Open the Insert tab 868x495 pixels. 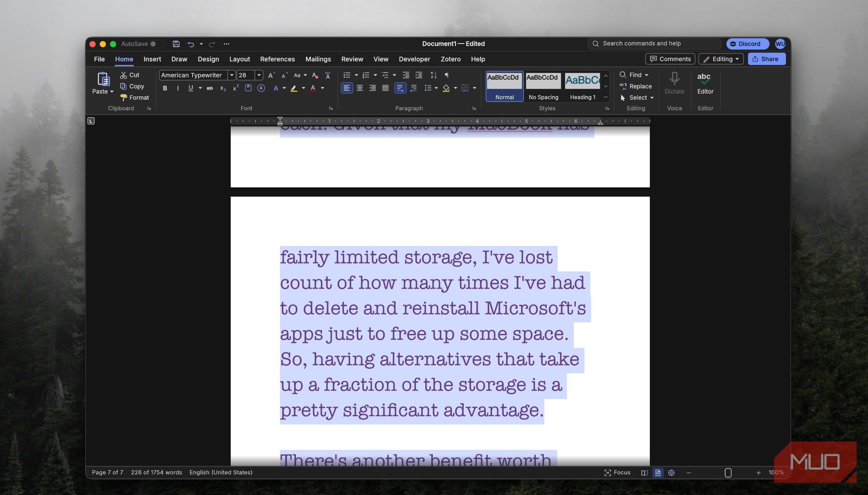click(152, 59)
